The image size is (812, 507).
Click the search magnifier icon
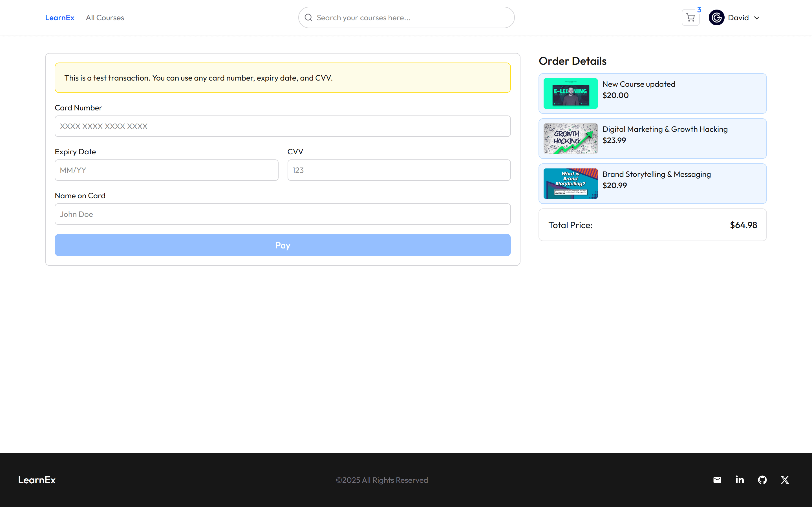(308, 17)
